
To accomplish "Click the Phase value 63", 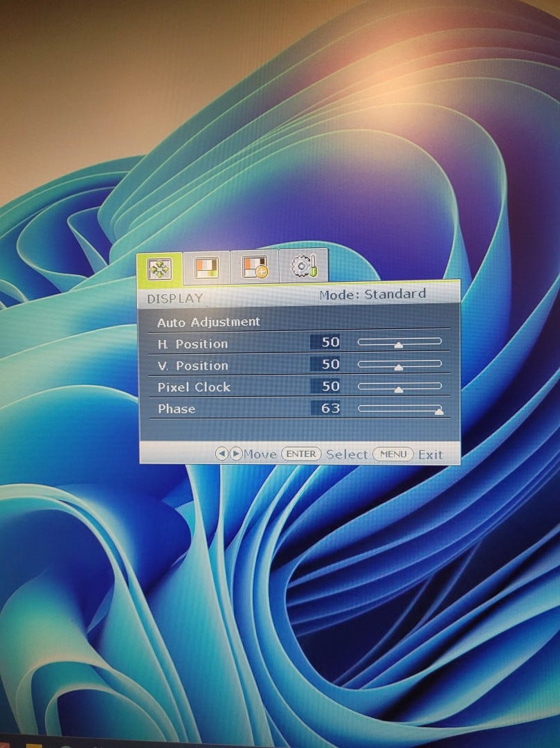I will click(325, 408).
